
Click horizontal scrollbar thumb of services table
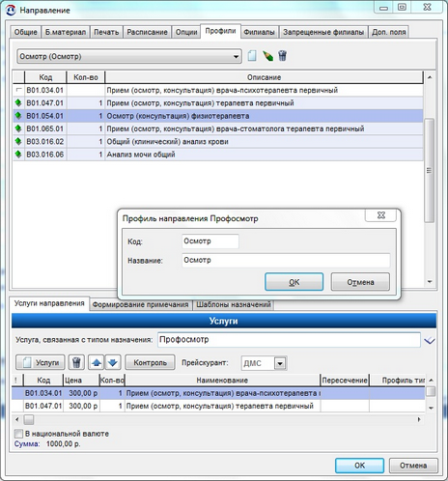click(29, 419)
